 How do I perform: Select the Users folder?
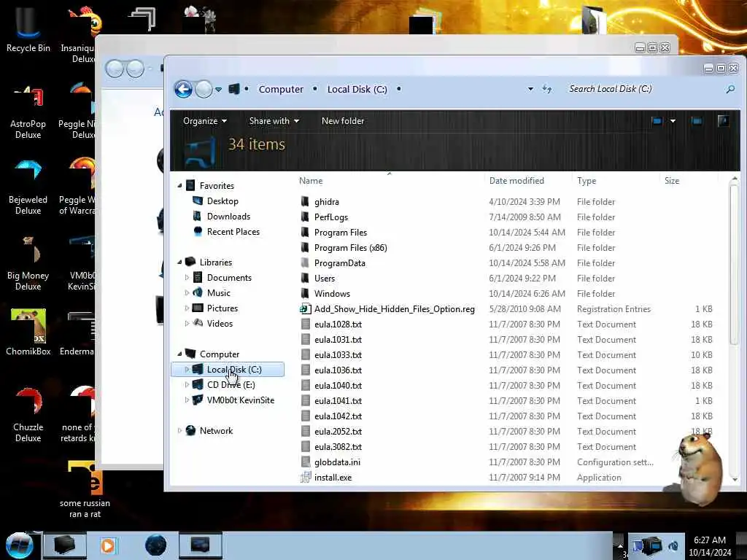[325, 278]
